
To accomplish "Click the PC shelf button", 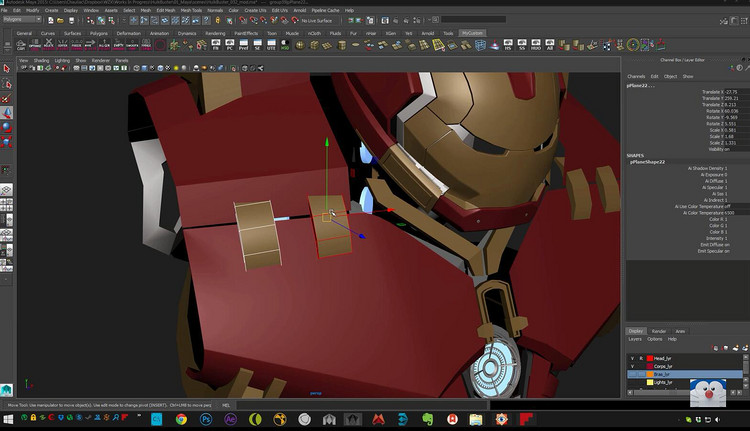I will (230, 45).
